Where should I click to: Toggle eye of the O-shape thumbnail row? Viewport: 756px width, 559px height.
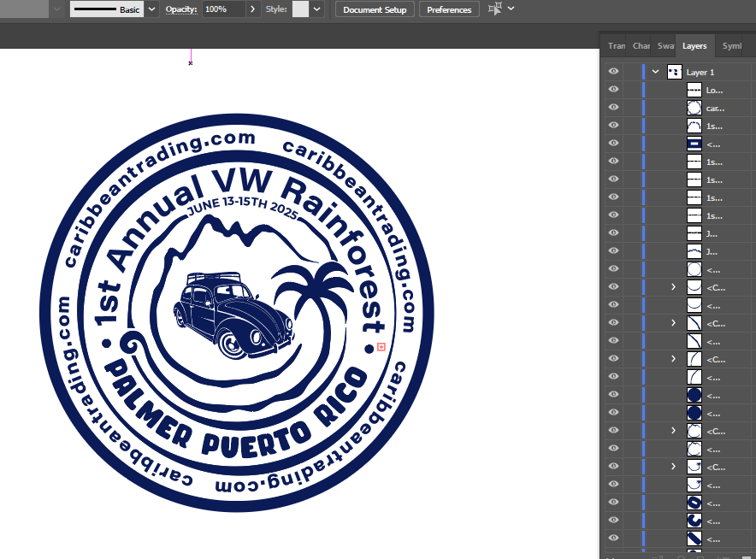[613, 502]
